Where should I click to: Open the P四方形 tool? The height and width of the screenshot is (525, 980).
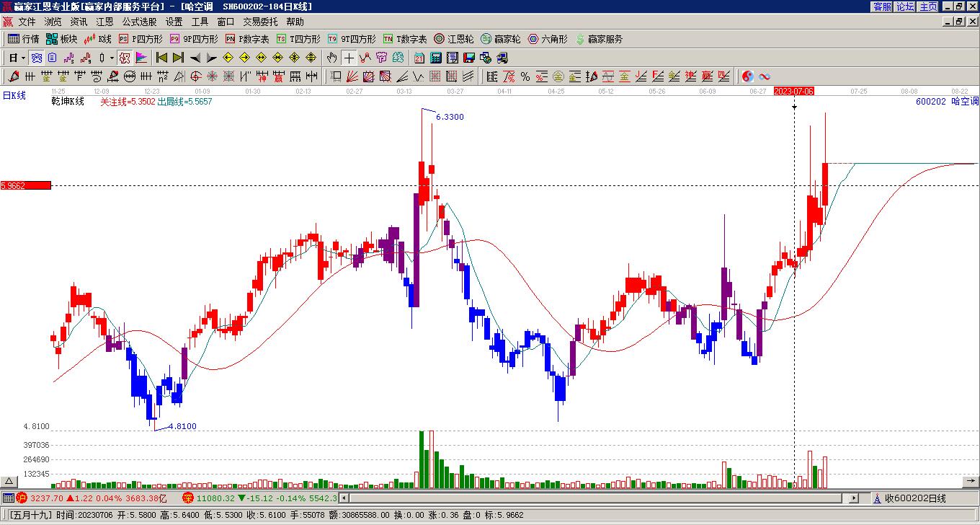tap(141, 39)
